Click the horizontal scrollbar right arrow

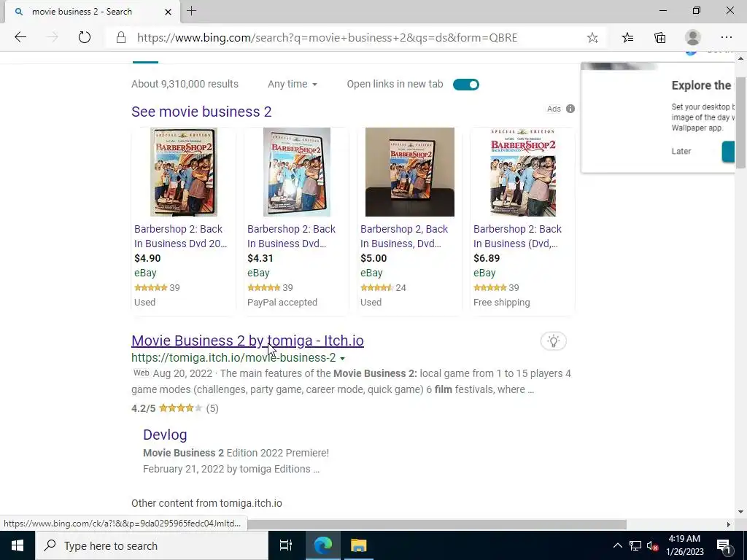[728, 524]
